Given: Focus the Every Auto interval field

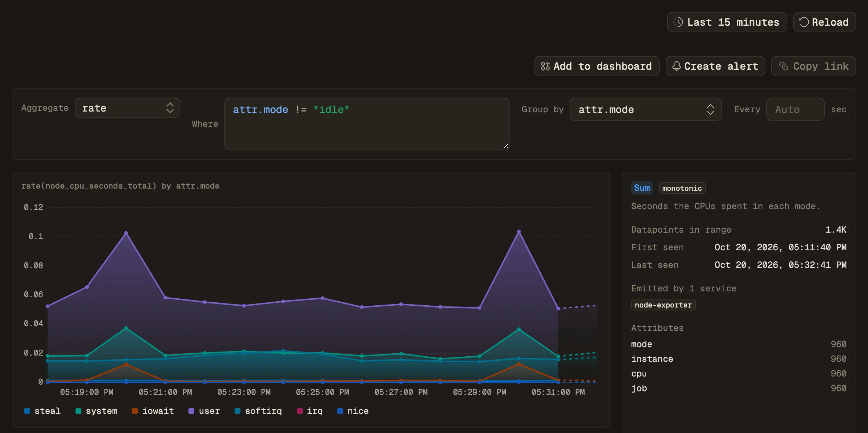Looking at the screenshot, I should pos(795,109).
